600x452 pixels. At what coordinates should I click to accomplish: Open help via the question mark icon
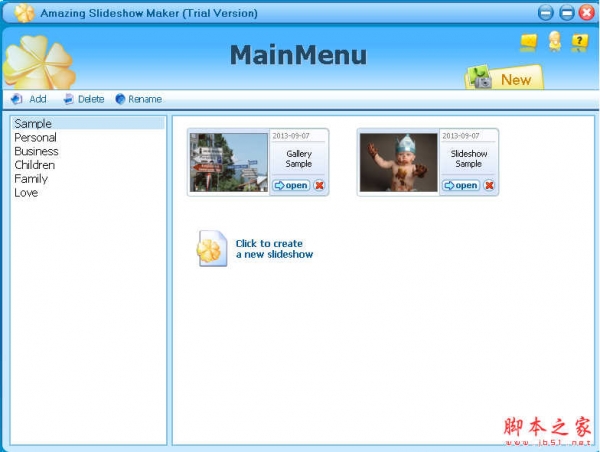pos(579,42)
